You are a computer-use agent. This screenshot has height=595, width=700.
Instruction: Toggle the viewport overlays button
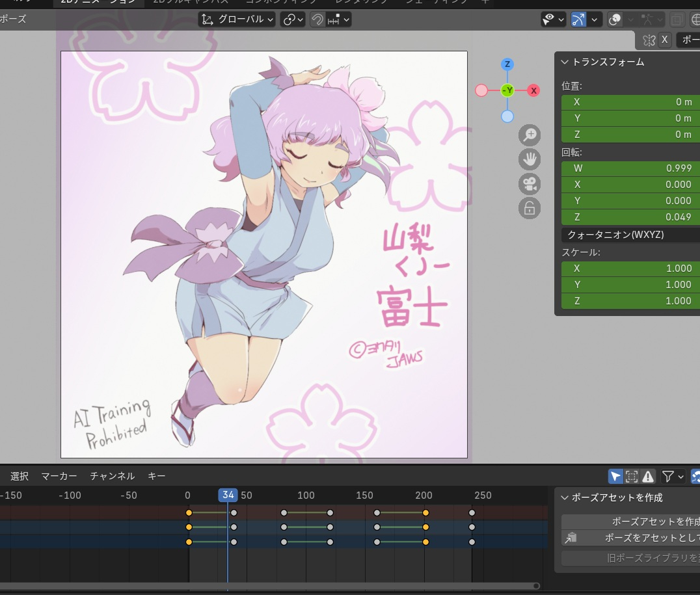point(615,20)
